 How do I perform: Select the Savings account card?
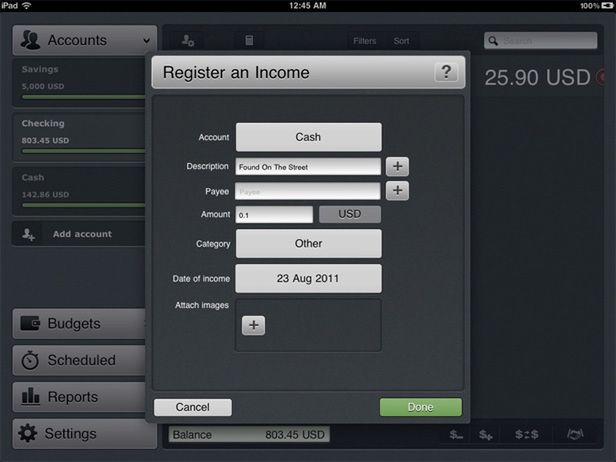(79, 82)
